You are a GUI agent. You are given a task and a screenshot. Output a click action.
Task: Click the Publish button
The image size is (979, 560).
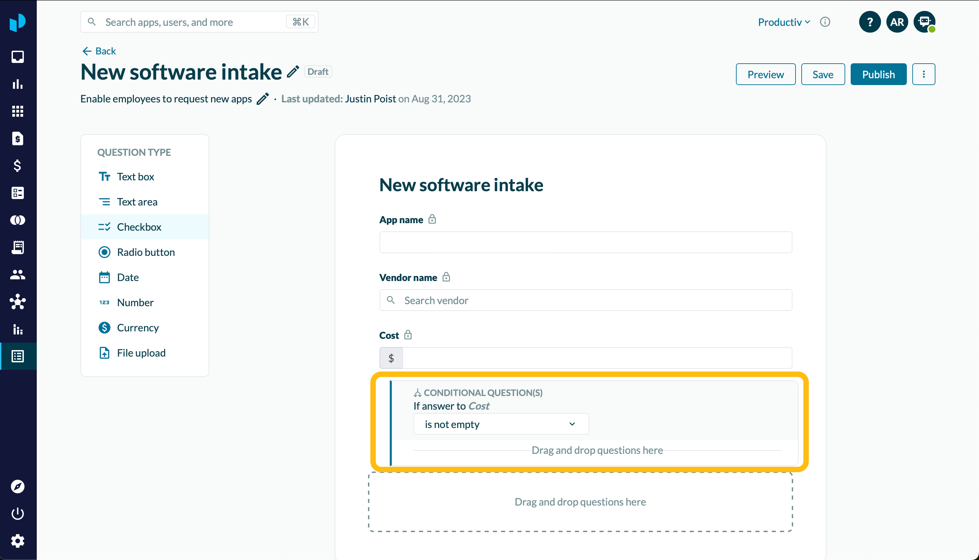[x=878, y=74]
